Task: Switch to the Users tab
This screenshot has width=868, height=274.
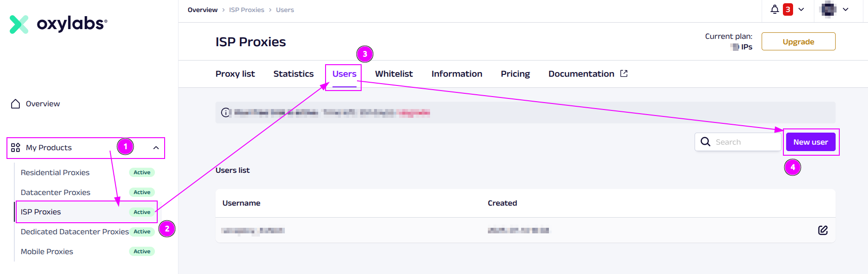Action: (x=344, y=74)
